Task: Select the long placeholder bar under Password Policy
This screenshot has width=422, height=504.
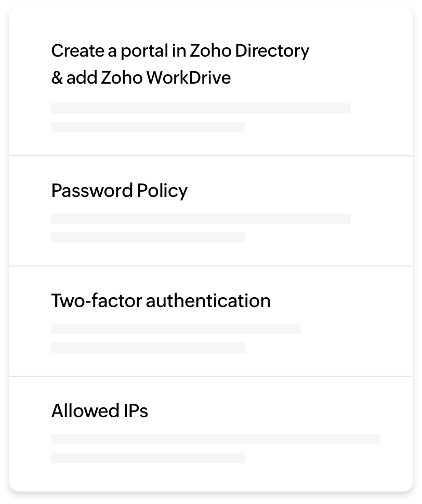Action: [201, 218]
